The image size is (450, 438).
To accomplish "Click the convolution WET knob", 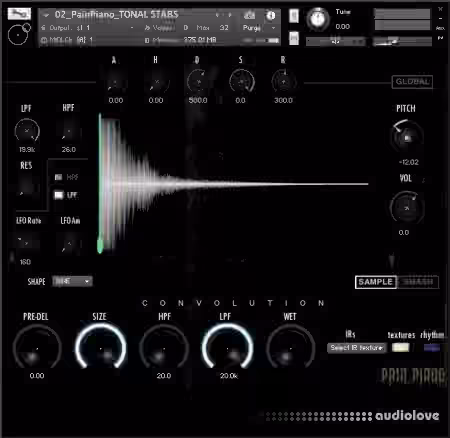I will pyautogui.click(x=290, y=348).
